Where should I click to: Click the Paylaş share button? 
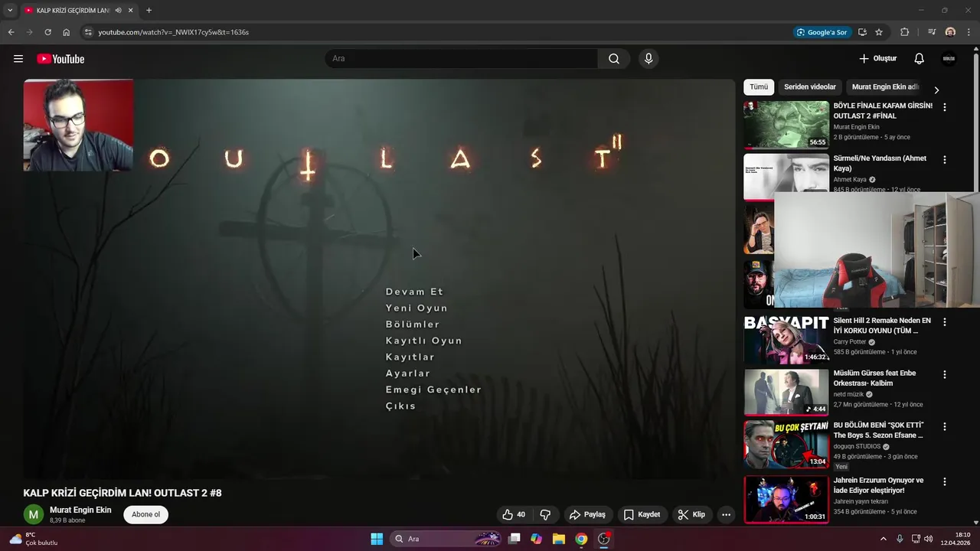point(588,514)
